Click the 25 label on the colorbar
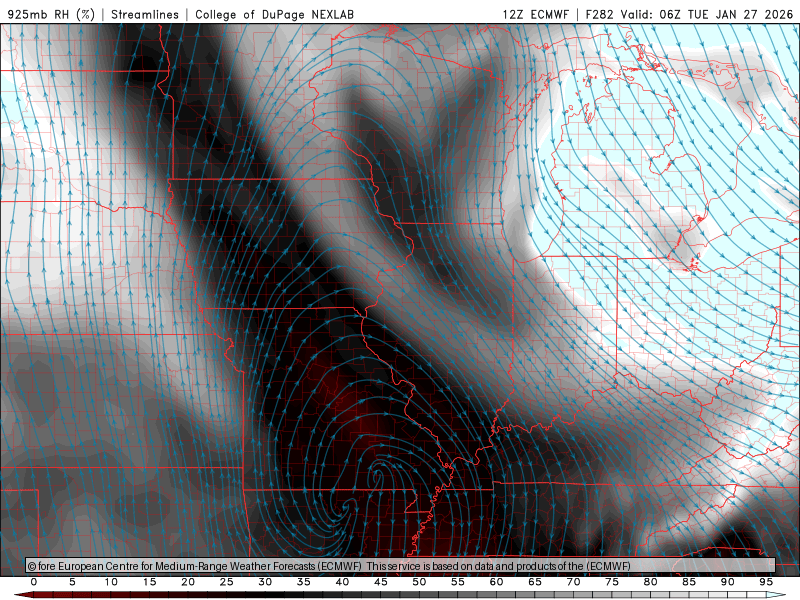 pos(226,582)
